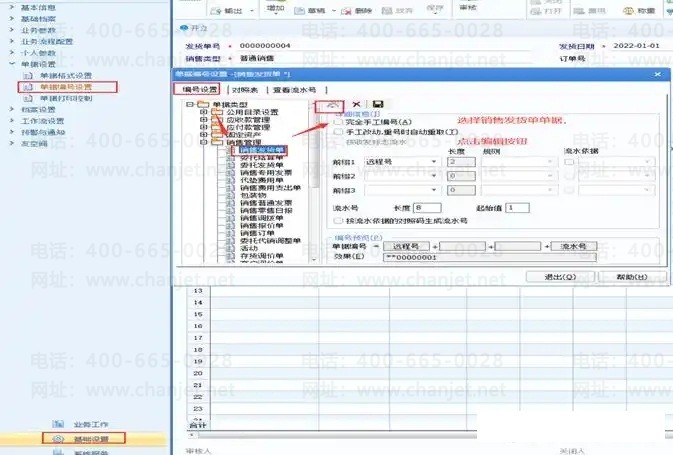This screenshot has height=455, width=673.
Task: Check 按流水依据的对照码生成流水号 option
Action: tap(338, 221)
